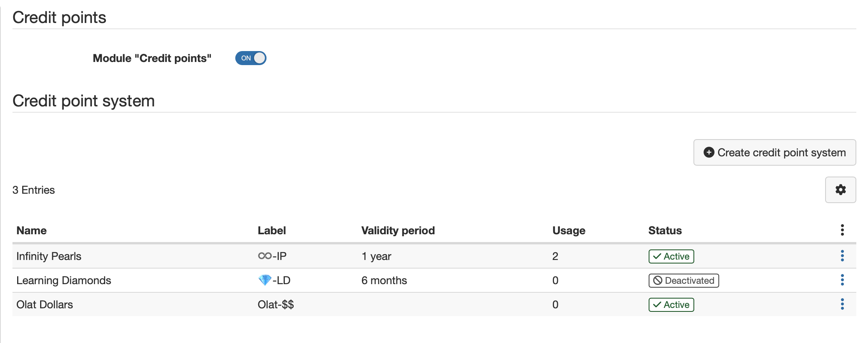Click the Active badge in the Olat Dollars row

671,305
